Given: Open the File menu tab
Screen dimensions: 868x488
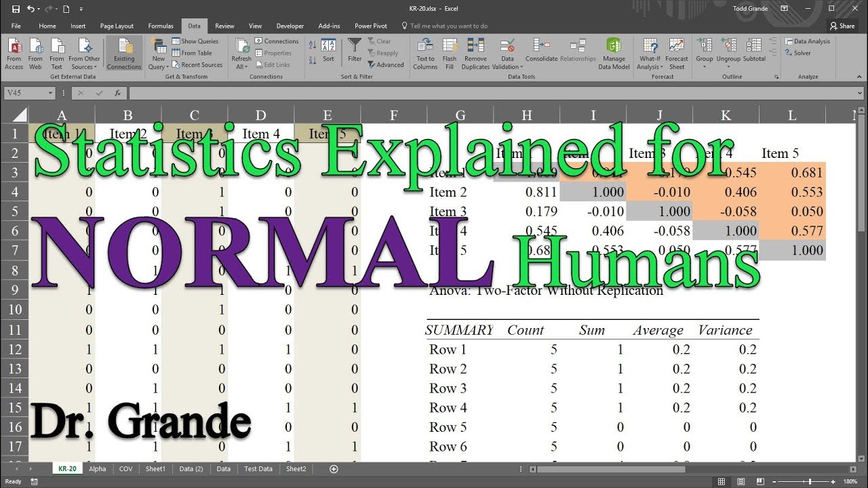Looking at the screenshot, I should tap(16, 26).
